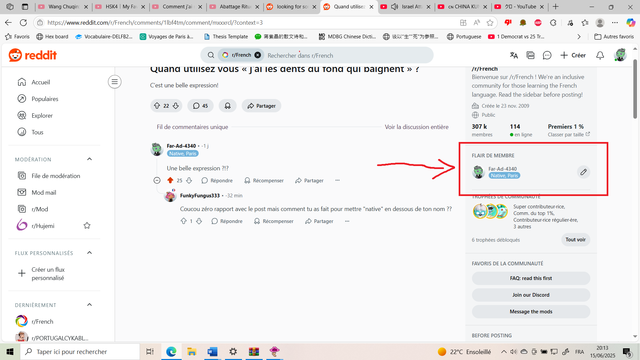Toggle upvote on Far-Ad-4340's comment
The width and height of the screenshot is (640, 360).
[x=170, y=180]
